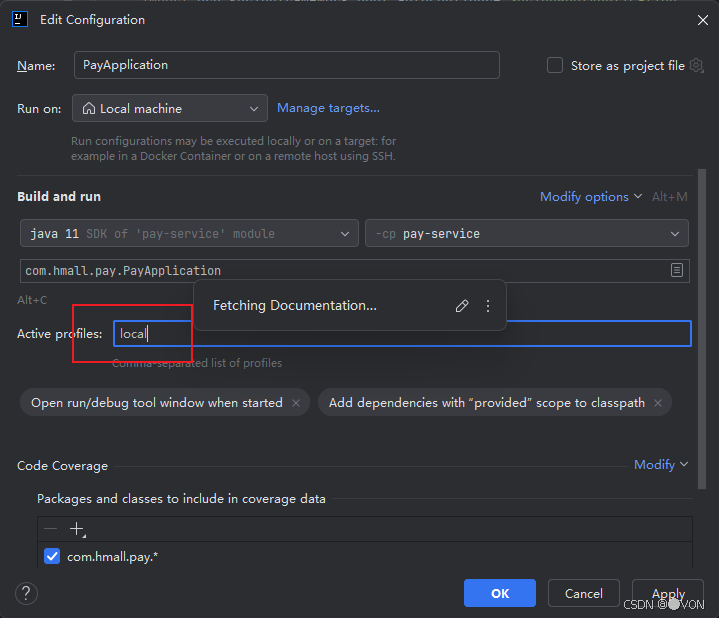Open the -cp pay-service classpath dropdown
This screenshot has width=719, height=618.
527,233
